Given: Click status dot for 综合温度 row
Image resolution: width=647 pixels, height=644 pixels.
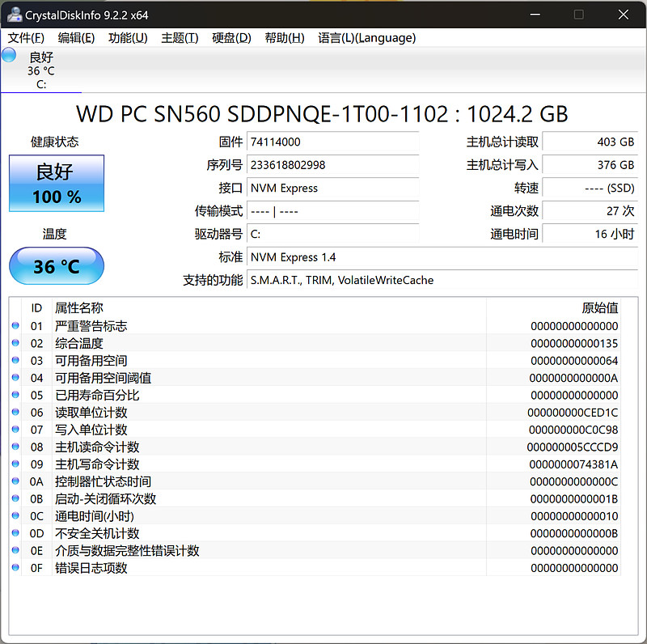Looking at the screenshot, I should point(15,343).
